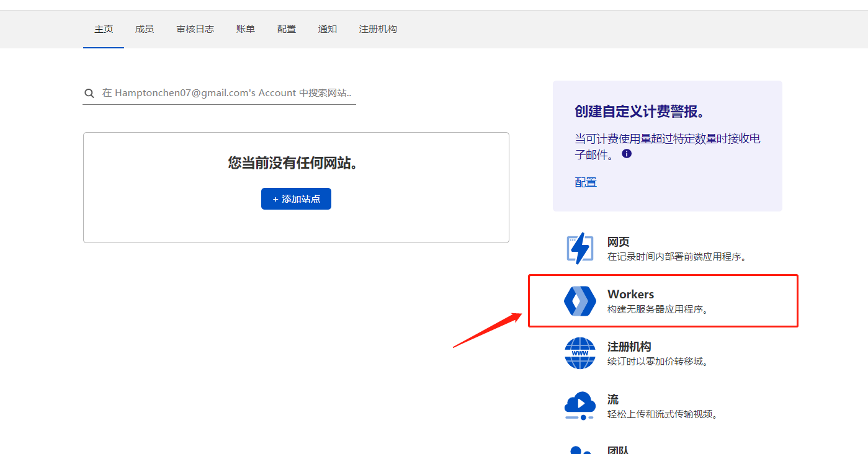The image size is (868, 454).
Task: Open the 成员 tab
Action: point(145,29)
